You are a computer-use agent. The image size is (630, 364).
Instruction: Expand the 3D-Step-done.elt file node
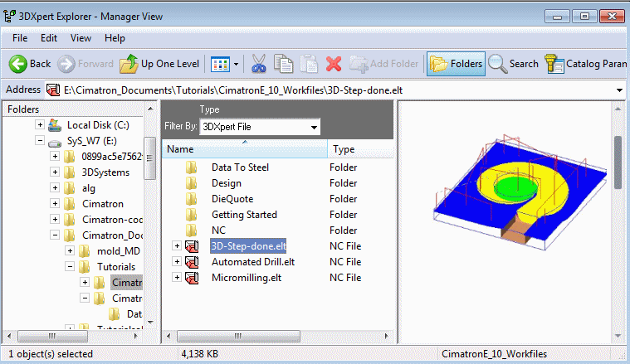point(177,246)
